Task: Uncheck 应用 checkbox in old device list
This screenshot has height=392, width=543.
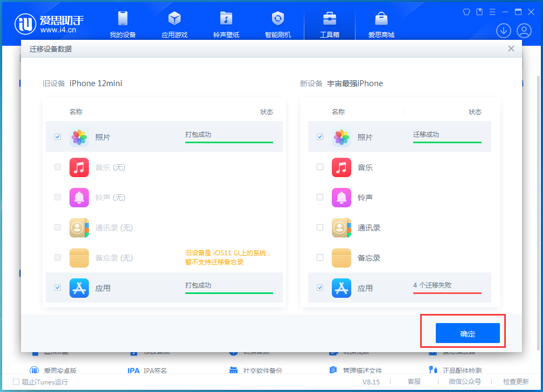Action: (58, 288)
